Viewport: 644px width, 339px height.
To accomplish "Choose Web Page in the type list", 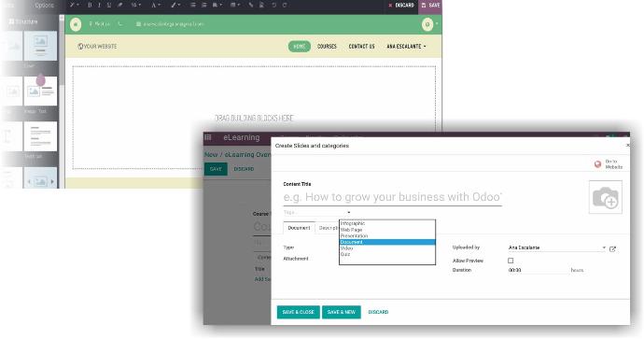I will coord(387,230).
